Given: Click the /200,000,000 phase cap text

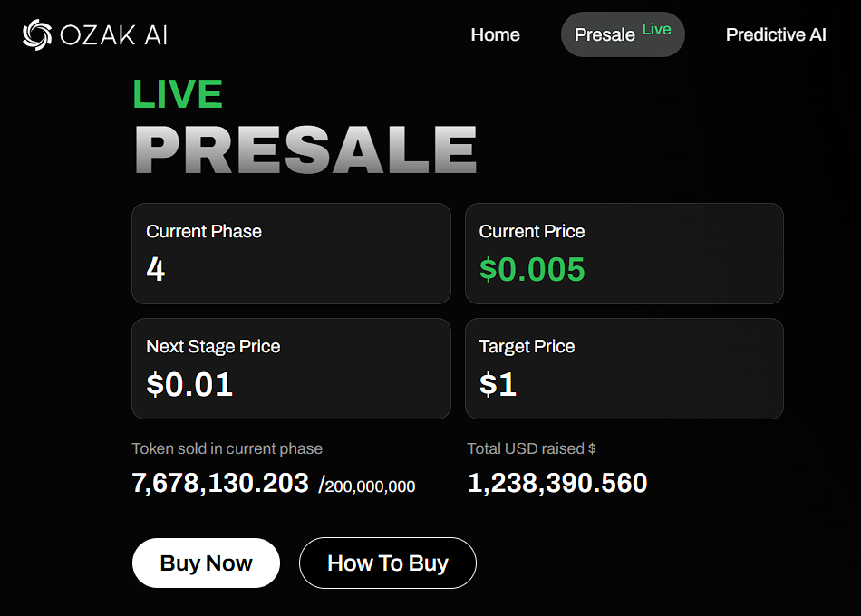Looking at the screenshot, I should pos(367,486).
